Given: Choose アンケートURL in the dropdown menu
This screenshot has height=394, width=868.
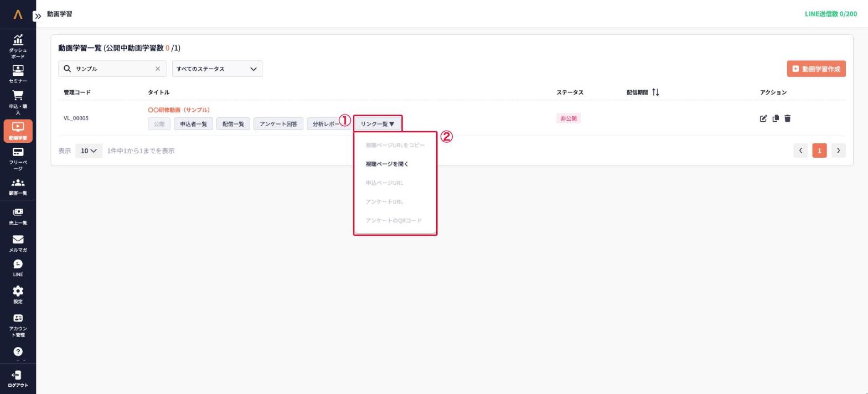Looking at the screenshot, I should [384, 201].
